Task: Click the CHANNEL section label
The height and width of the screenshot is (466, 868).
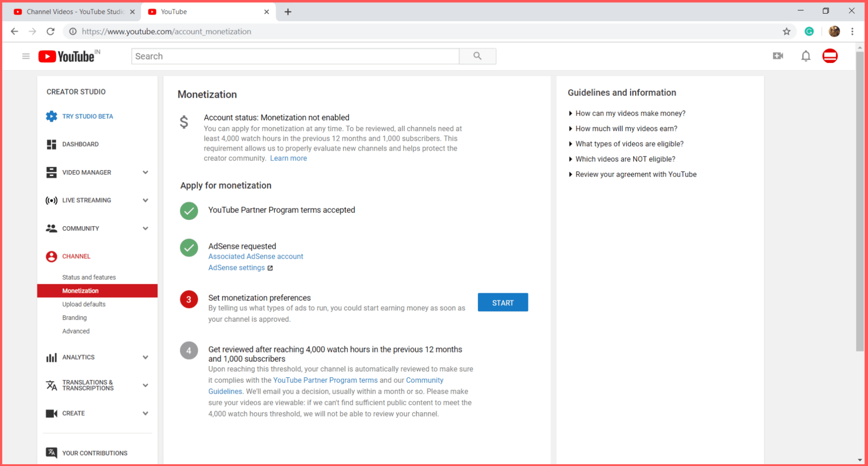Action: pos(76,256)
